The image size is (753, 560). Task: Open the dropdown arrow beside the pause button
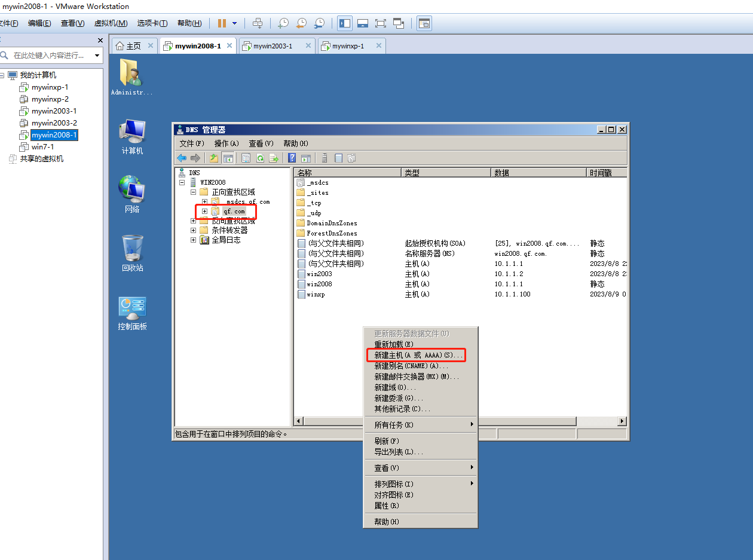click(x=234, y=23)
